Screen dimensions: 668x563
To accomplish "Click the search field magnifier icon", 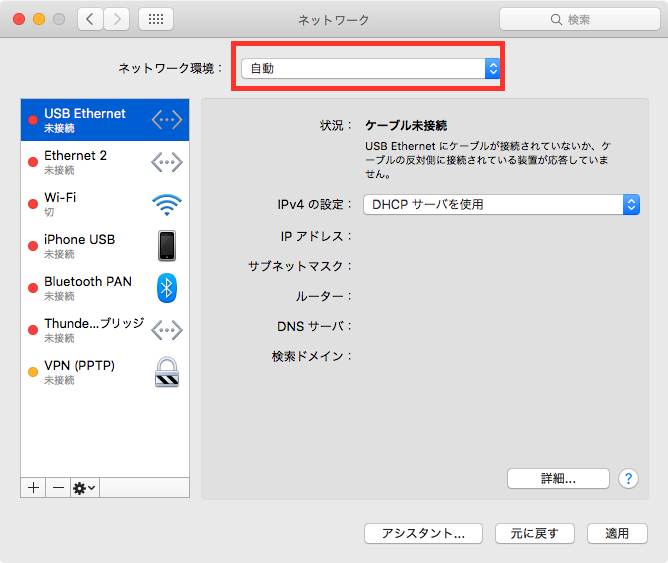I will click(x=556, y=20).
